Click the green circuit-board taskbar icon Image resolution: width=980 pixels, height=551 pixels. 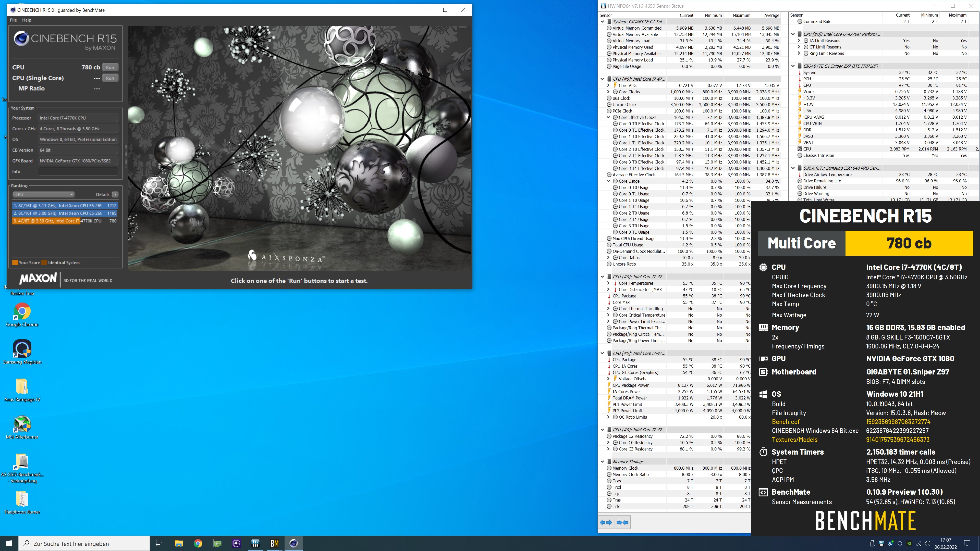coord(217,543)
